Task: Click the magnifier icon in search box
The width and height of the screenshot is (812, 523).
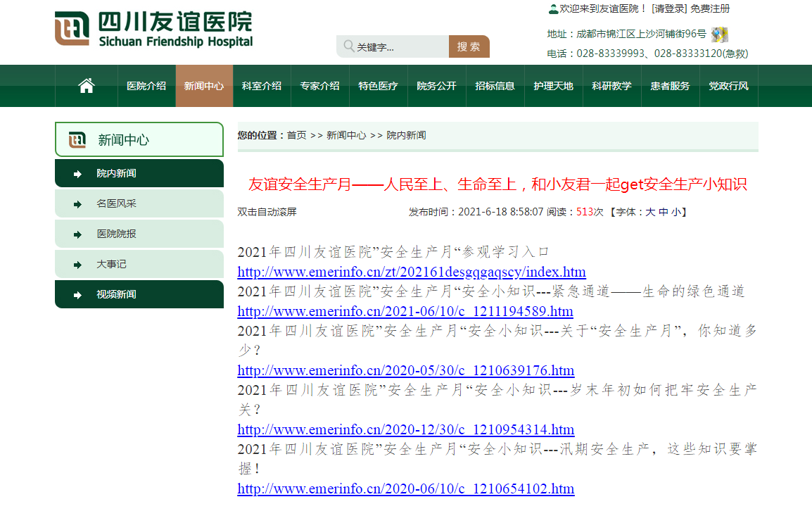Action: [348, 46]
